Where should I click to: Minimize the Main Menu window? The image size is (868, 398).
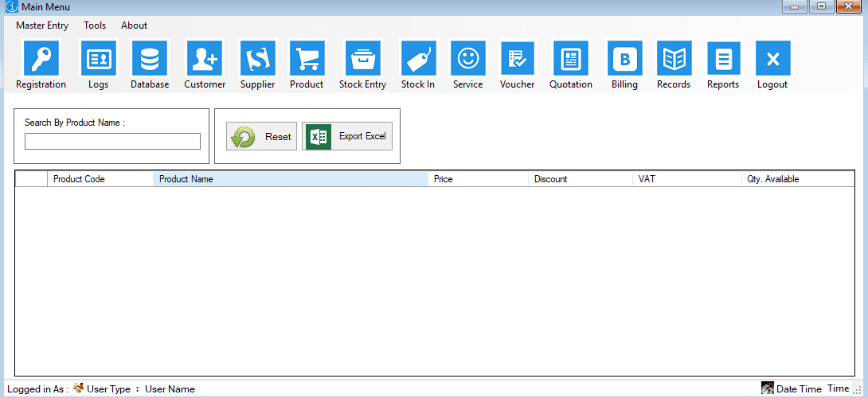pyautogui.click(x=795, y=6)
